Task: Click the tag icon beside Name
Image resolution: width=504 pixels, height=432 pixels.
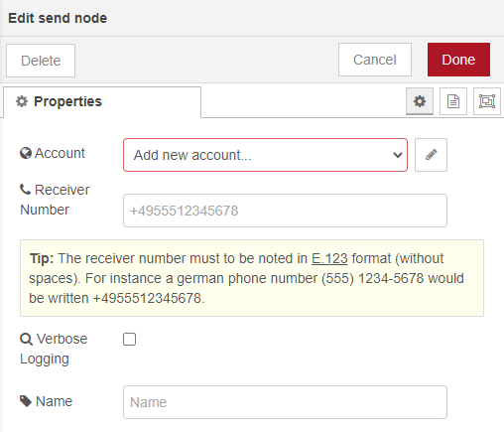Action: pyautogui.click(x=26, y=401)
